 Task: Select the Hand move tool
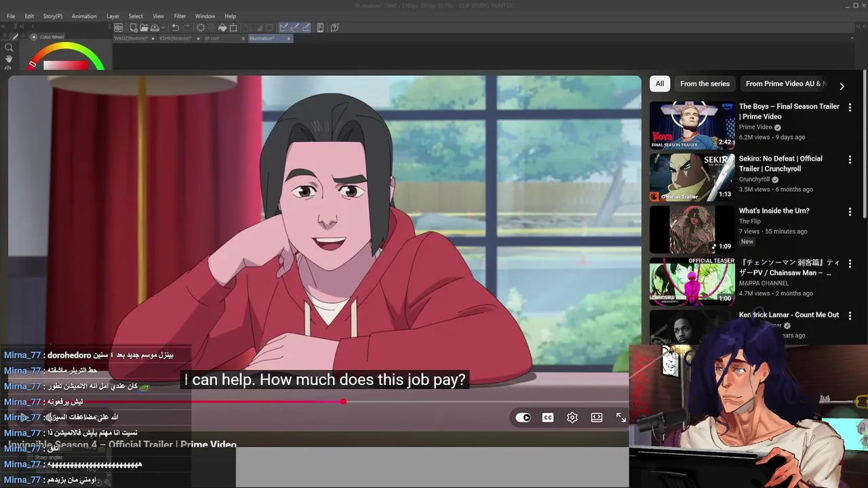pyautogui.click(x=9, y=59)
